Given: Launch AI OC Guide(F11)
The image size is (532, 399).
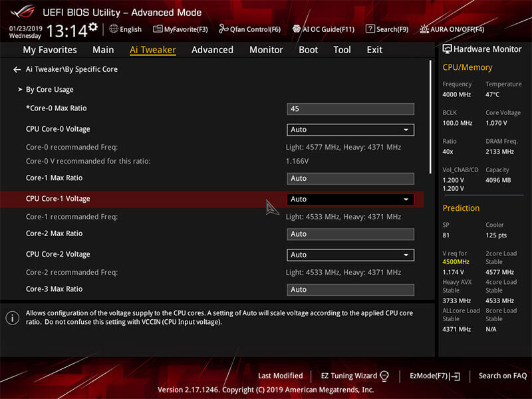Looking at the screenshot, I should pos(323,29).
